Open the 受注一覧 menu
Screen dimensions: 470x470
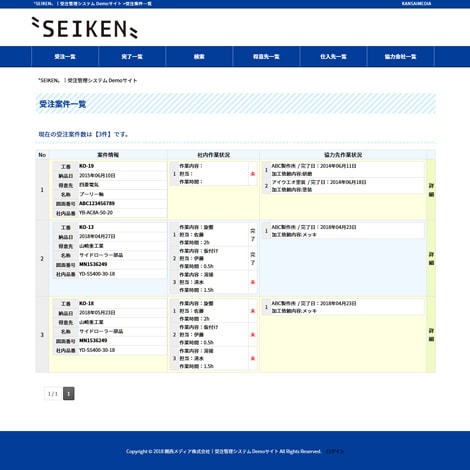point(65,57)
